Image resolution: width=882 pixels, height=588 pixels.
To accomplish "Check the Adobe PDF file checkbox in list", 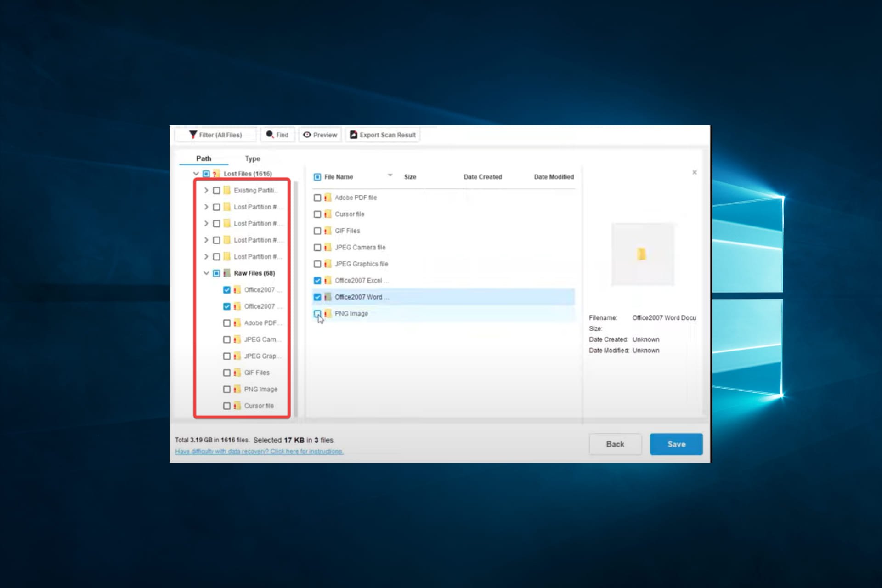I will click(317, 198).
